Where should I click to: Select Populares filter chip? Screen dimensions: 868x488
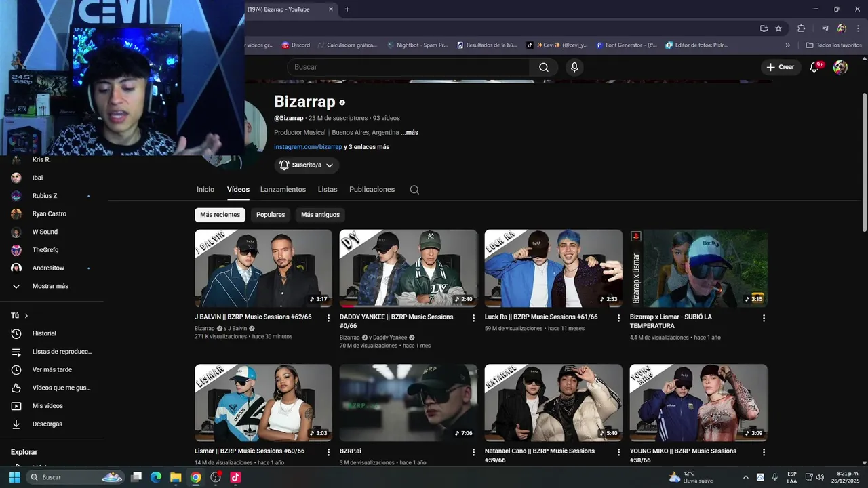coord(271,215)
